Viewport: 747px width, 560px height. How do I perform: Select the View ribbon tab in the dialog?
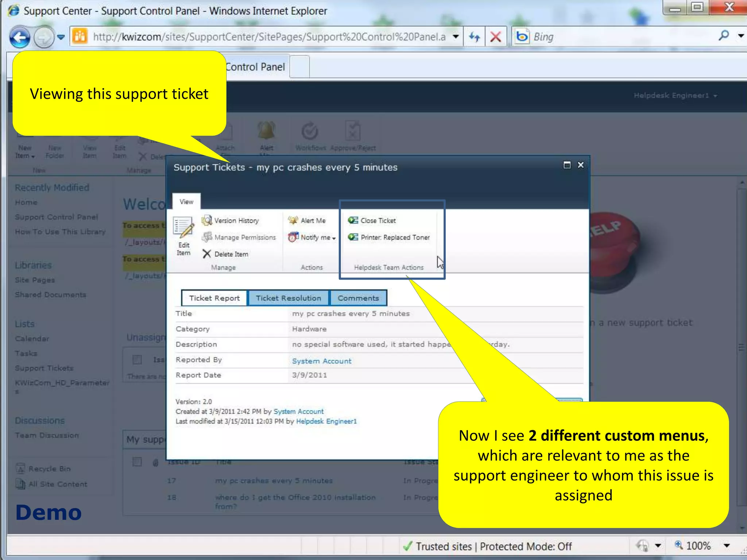click(x=186, y=202)
